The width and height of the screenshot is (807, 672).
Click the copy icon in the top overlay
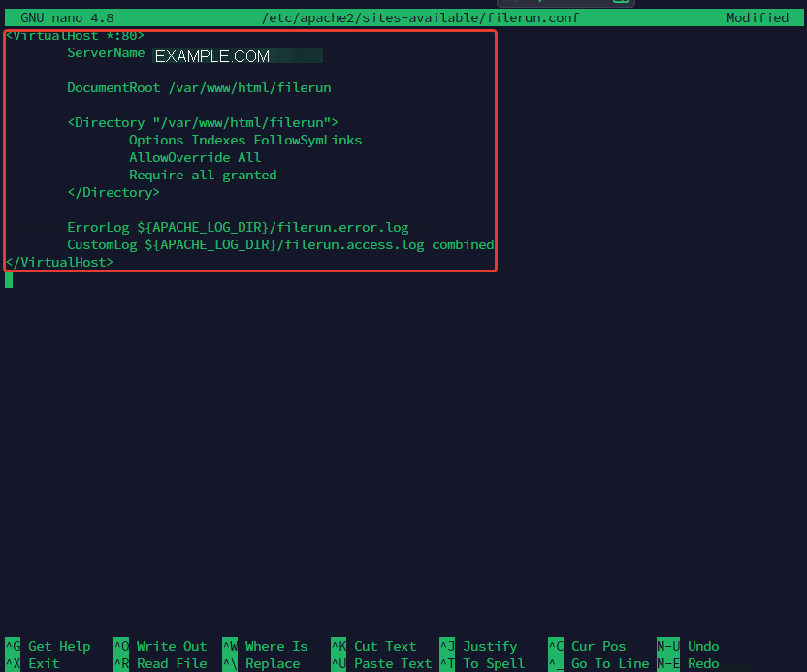[621, 4]
